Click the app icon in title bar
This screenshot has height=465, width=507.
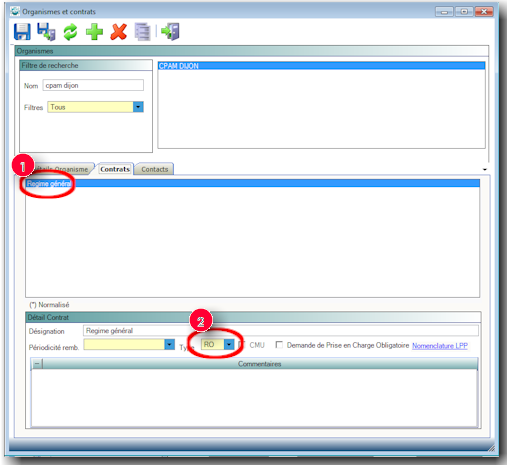pos(15,11)
